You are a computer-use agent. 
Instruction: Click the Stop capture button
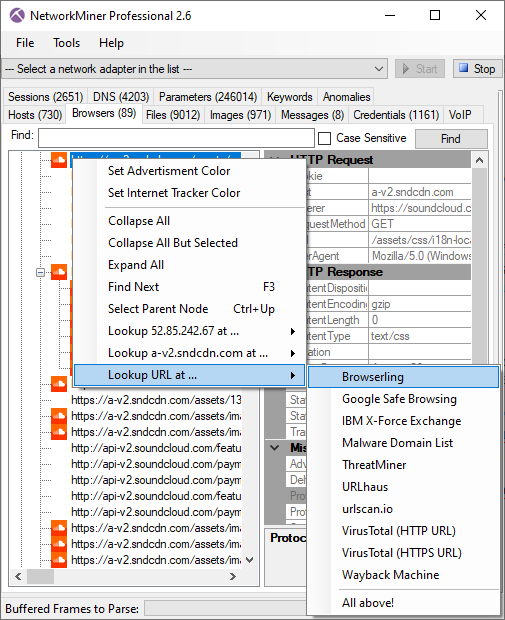[477, 69]
